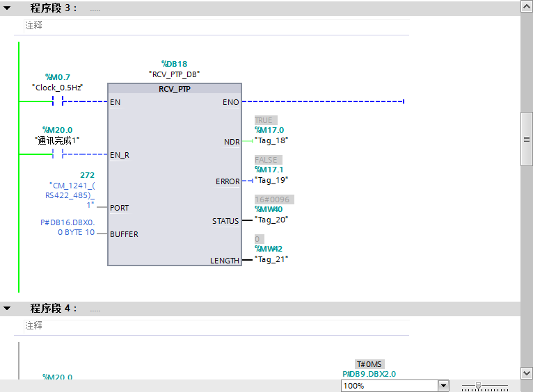
Task: Click the EN_R input pin label
Action: (120, 155)
